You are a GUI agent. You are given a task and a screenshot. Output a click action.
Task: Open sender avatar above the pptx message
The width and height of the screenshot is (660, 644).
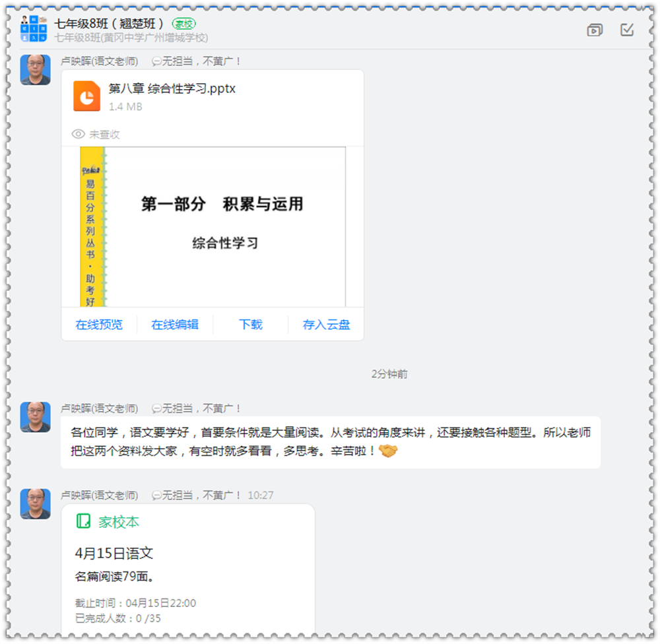36,70
